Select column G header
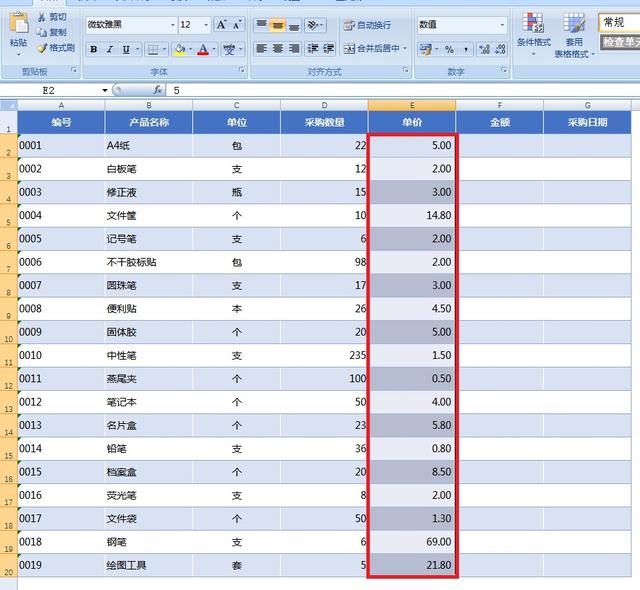 [x=587, y=105]
